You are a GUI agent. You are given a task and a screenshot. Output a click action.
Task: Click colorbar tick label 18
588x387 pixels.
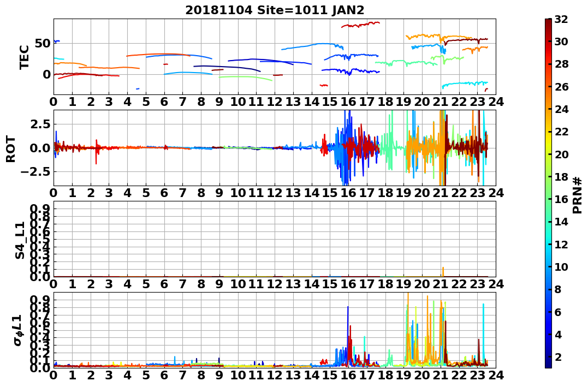561,177
